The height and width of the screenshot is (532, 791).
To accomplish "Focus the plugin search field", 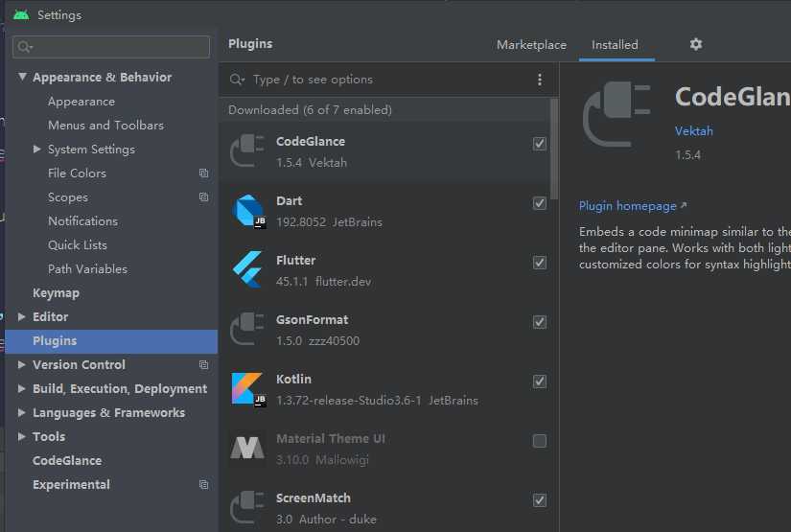I will coord(388,80).
